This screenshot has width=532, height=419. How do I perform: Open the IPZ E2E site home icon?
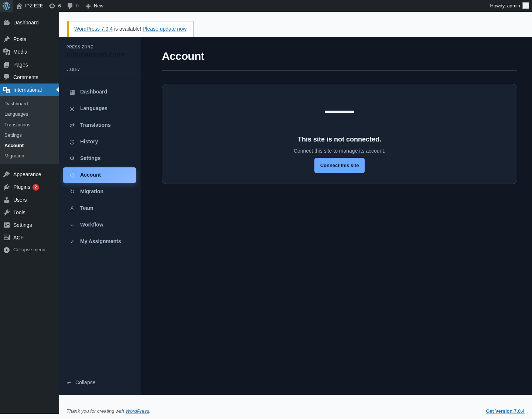point(19,6)
